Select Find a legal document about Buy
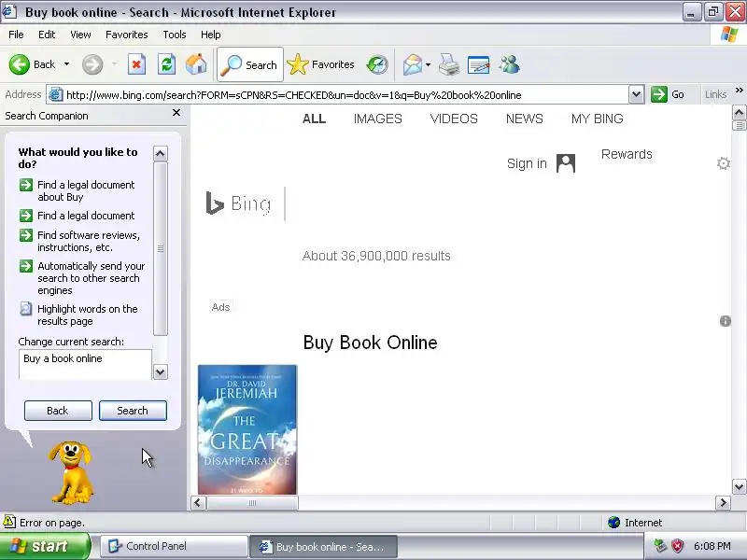 coord(86,191)
